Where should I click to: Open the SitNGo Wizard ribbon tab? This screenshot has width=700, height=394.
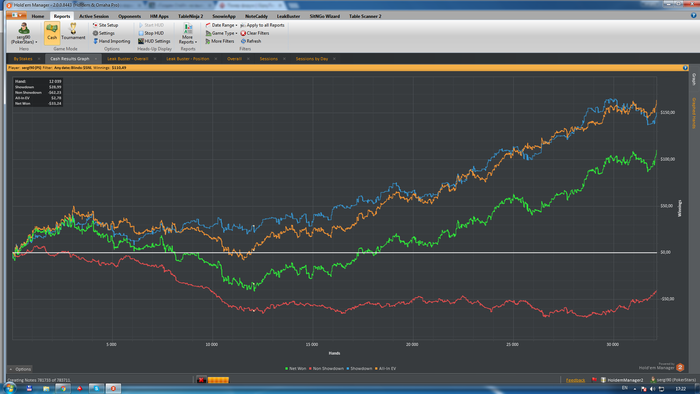tap(325, 16)
